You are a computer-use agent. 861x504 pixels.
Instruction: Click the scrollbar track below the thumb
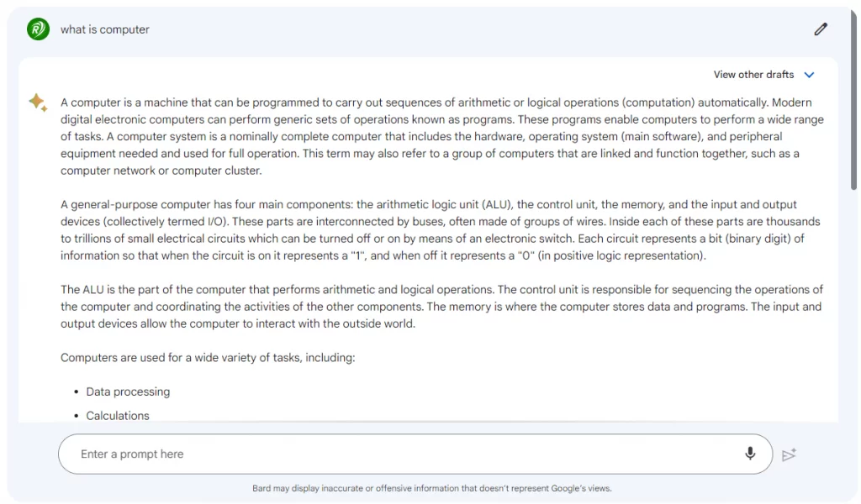click(x=853, y=336)
